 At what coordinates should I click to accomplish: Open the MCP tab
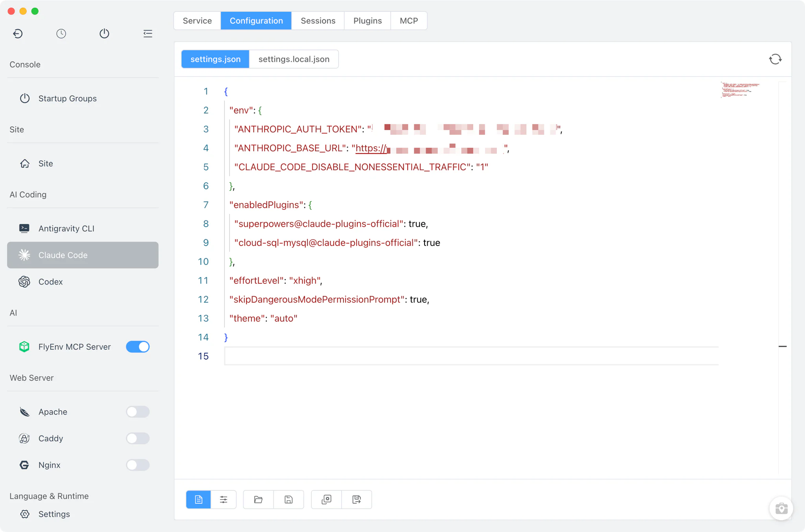(x=409, y=20)
